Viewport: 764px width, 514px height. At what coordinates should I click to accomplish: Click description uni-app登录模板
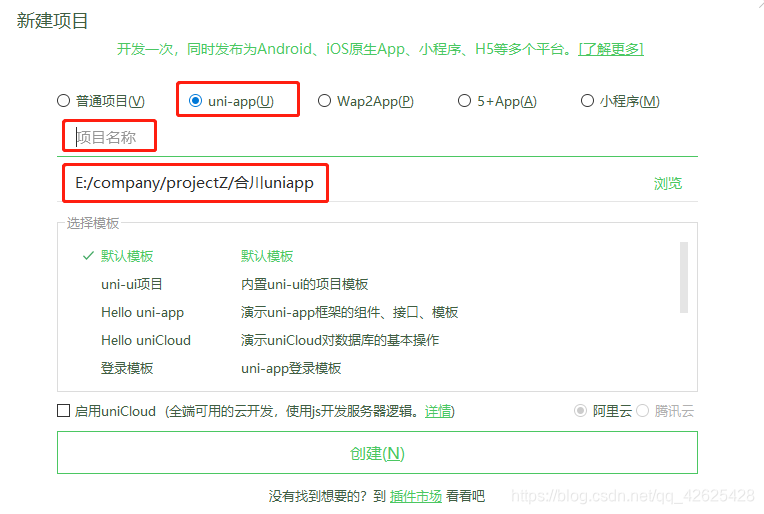point(291,368)
